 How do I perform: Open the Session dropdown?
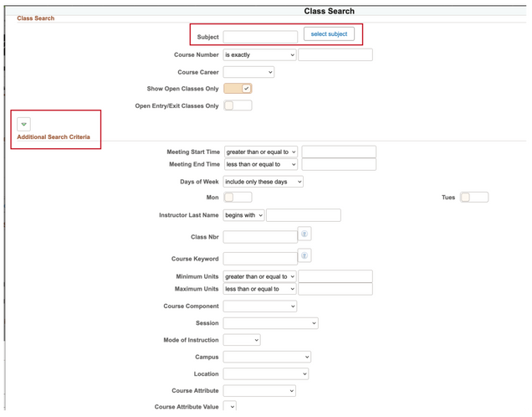pyautogui.click(x=270, y=323)
